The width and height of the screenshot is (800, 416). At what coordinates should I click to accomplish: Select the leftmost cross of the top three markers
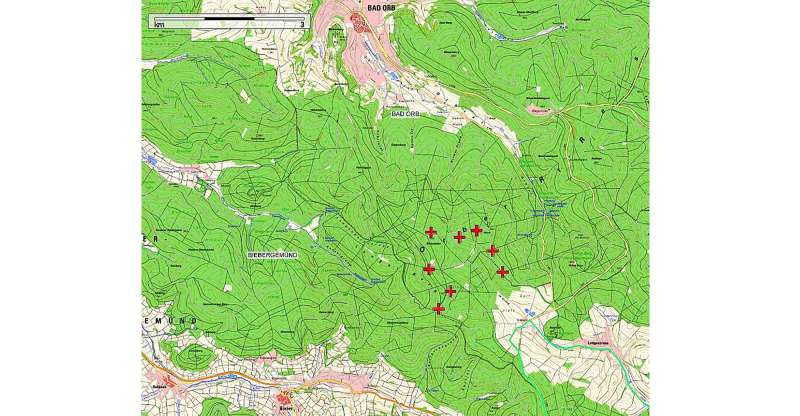tap(431, 232)
